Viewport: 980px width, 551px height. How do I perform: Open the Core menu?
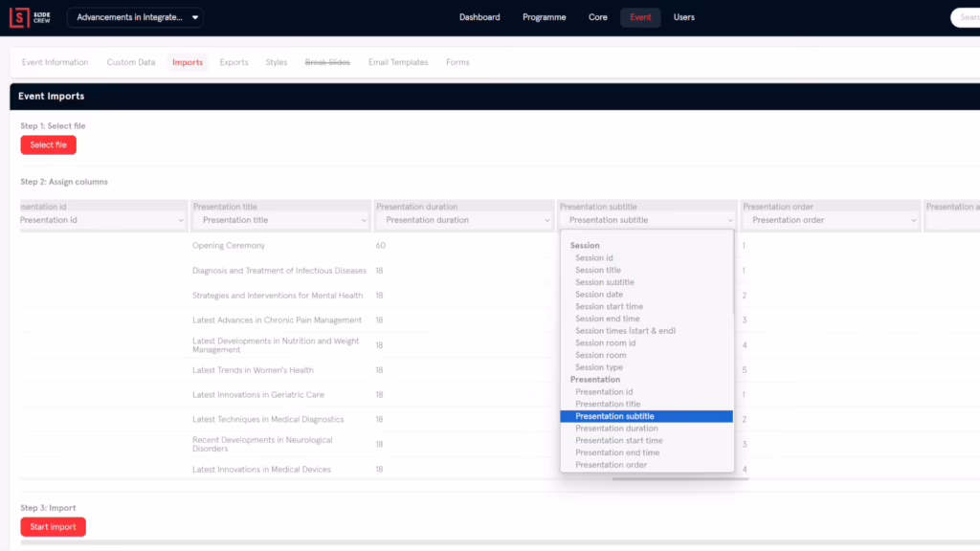pos(597,17)
